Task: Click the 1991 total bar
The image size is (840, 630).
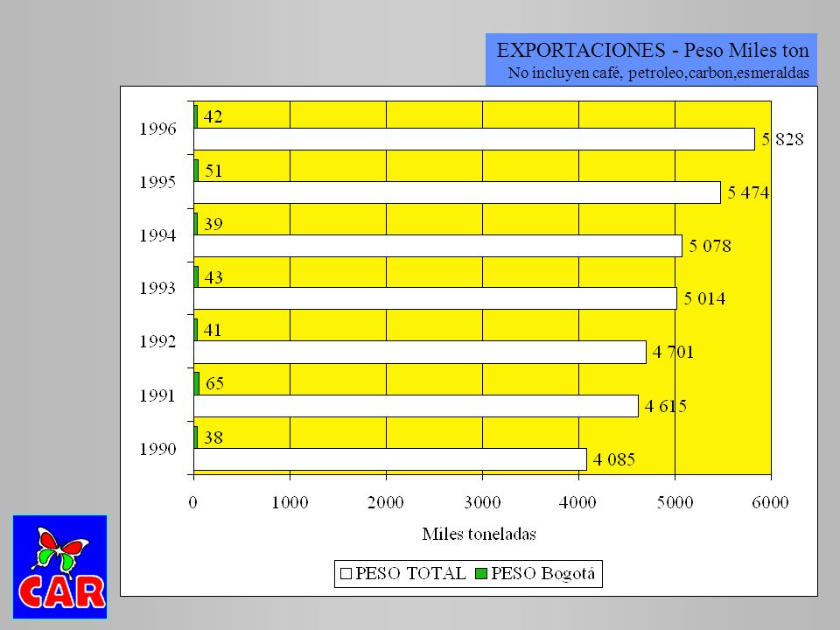Action: [x=416, y=406]
